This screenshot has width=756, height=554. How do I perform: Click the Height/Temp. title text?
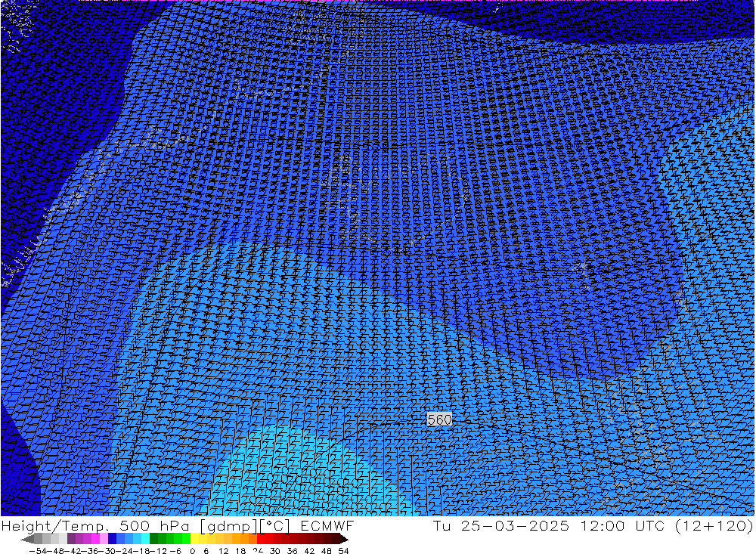[x=54, y=526]
